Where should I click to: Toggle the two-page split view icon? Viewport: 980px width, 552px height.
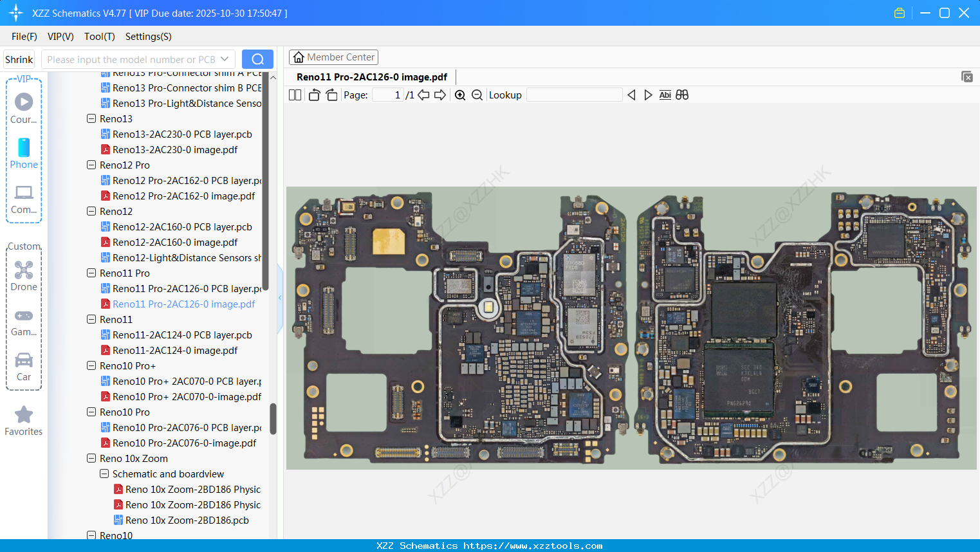click(x=295, y=95)
